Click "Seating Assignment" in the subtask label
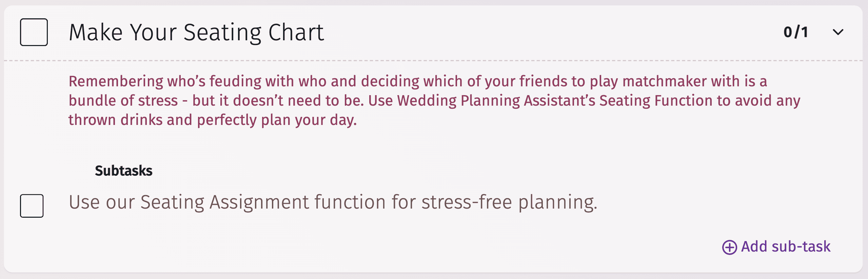Screen dimensions: 868x279 click(224, 202)
